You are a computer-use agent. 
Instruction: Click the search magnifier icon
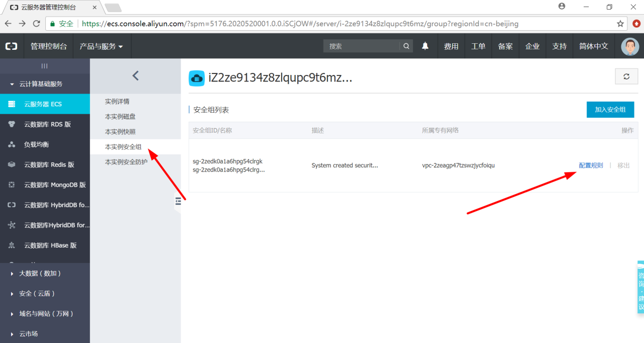[x=406, y=46]
